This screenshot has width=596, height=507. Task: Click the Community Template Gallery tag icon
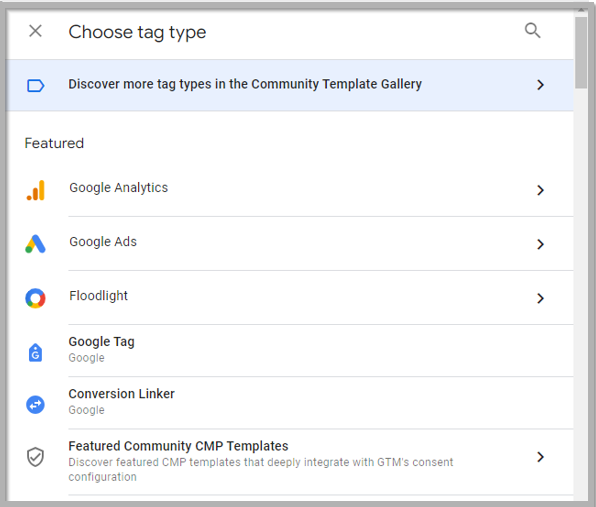tap(35, 86)
